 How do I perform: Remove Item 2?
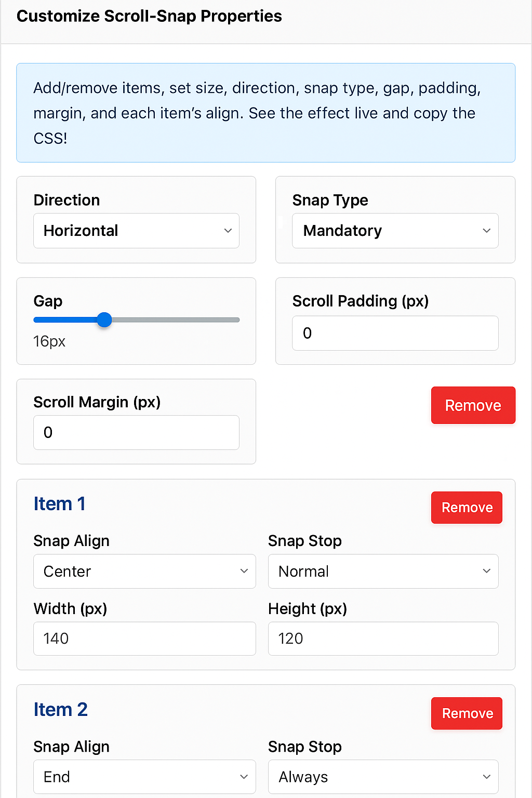467,713
